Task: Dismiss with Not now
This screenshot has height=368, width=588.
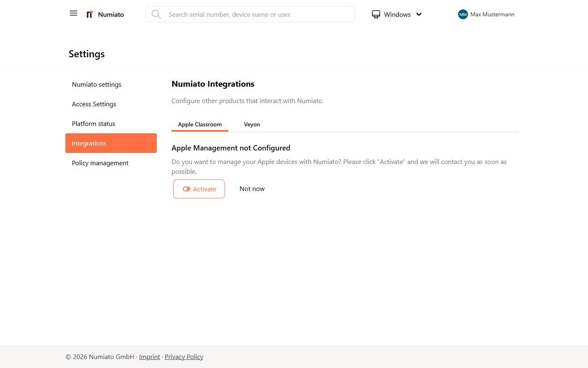Action: click(x=252, y=188)
